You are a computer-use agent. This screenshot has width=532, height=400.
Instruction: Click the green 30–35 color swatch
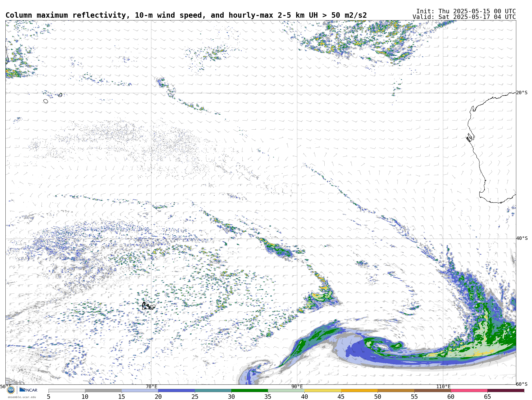(249, 391)
